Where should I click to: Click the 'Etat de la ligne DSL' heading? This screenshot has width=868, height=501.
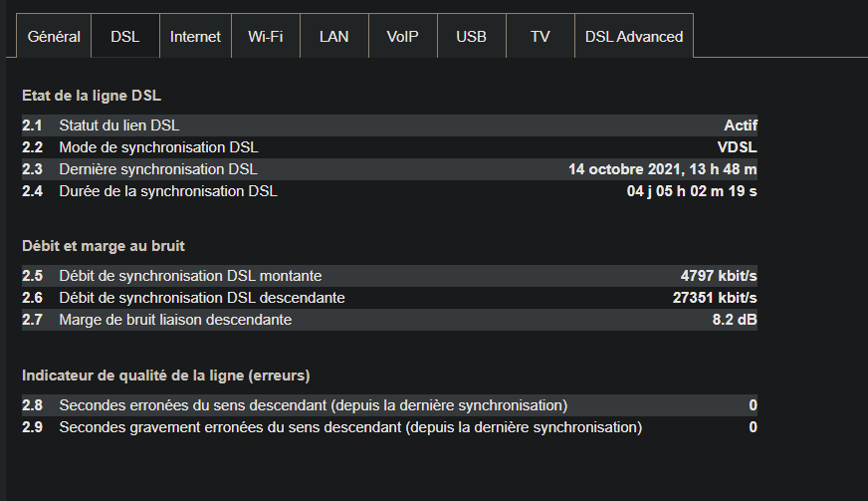pos(92,97)
